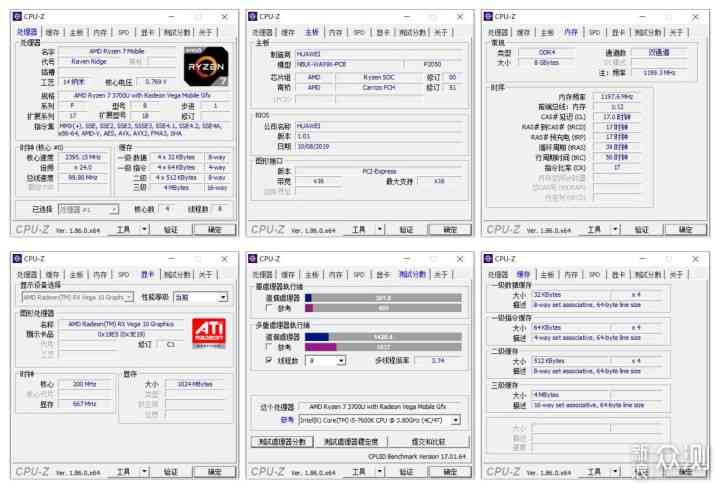Click the CPU-Z title icon in 测试分数 window
The width and height of the screenshot is (720, 489).
(253, 259)
